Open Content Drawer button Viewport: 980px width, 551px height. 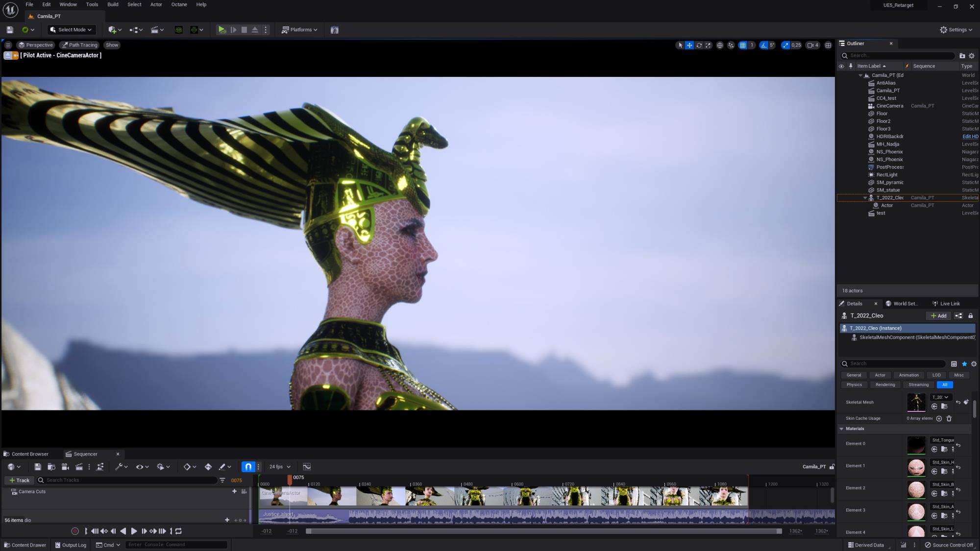25,545
